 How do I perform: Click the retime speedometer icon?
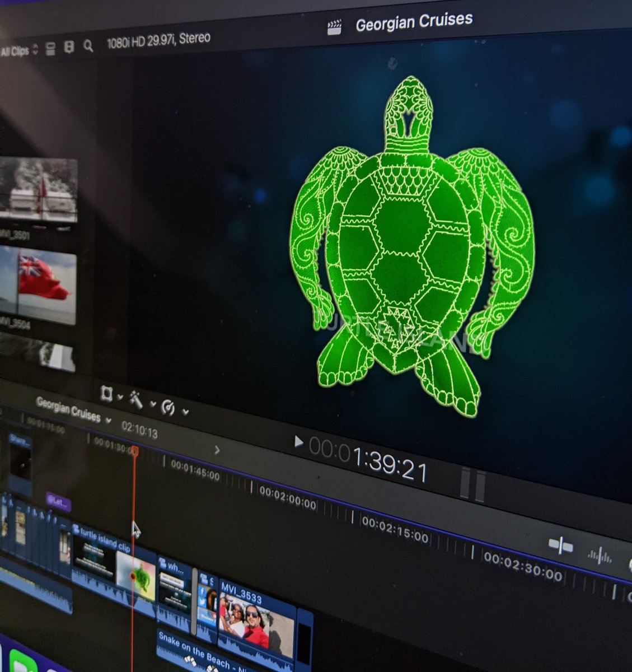168,408
